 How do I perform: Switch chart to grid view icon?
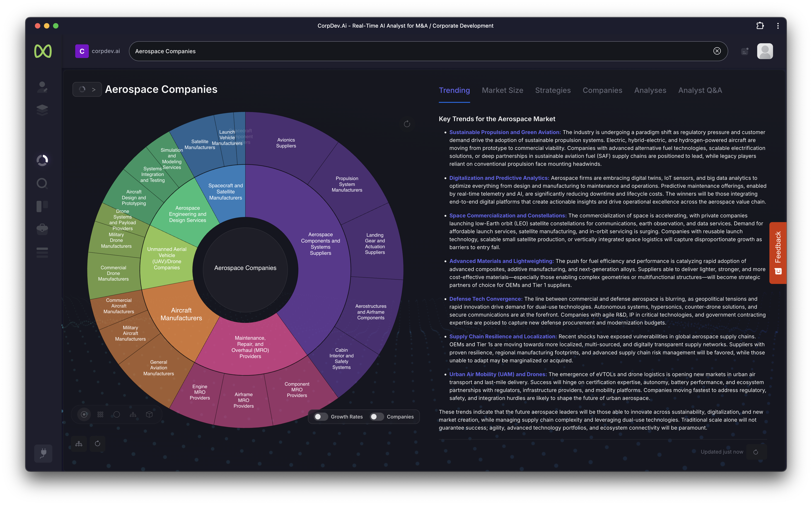point(100,414)
